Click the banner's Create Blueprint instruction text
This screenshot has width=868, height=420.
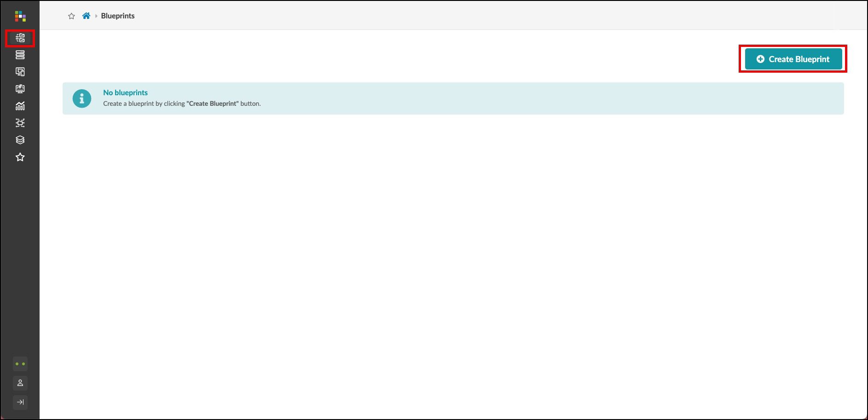click(182, 104)
